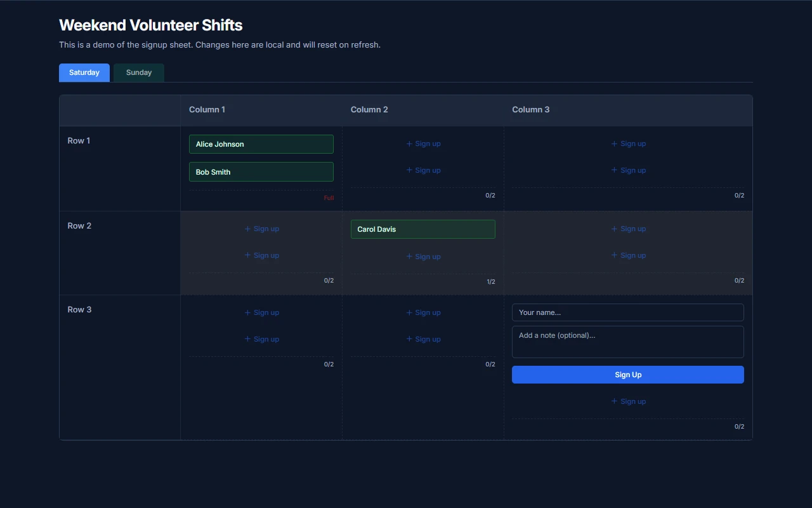Submit the form with the blue Sign Up button
This screenshot has width=812, height=508.
628,375
